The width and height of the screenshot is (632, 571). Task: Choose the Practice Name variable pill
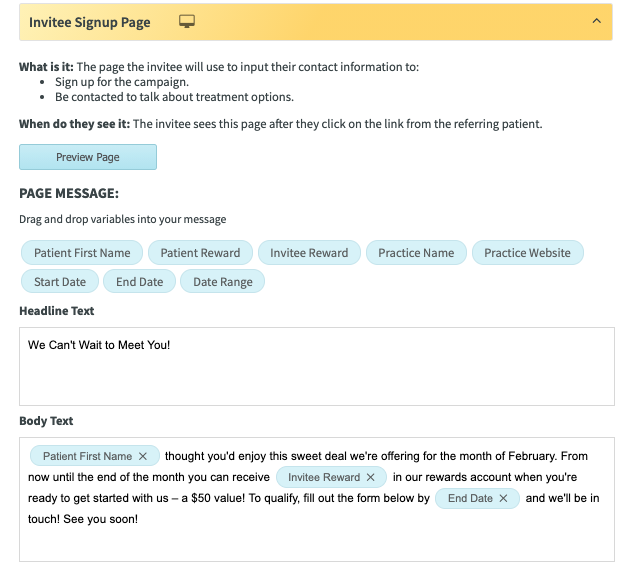416,253
